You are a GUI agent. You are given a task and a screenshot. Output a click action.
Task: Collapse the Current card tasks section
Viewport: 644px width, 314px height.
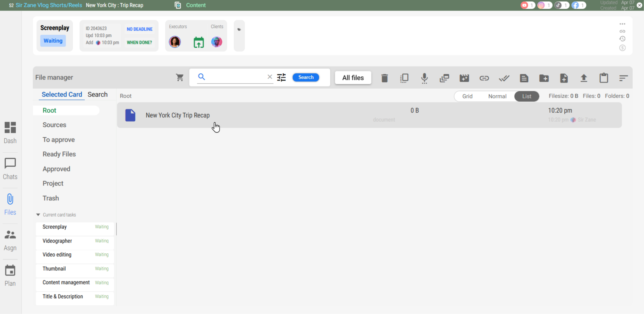(38, 215)
